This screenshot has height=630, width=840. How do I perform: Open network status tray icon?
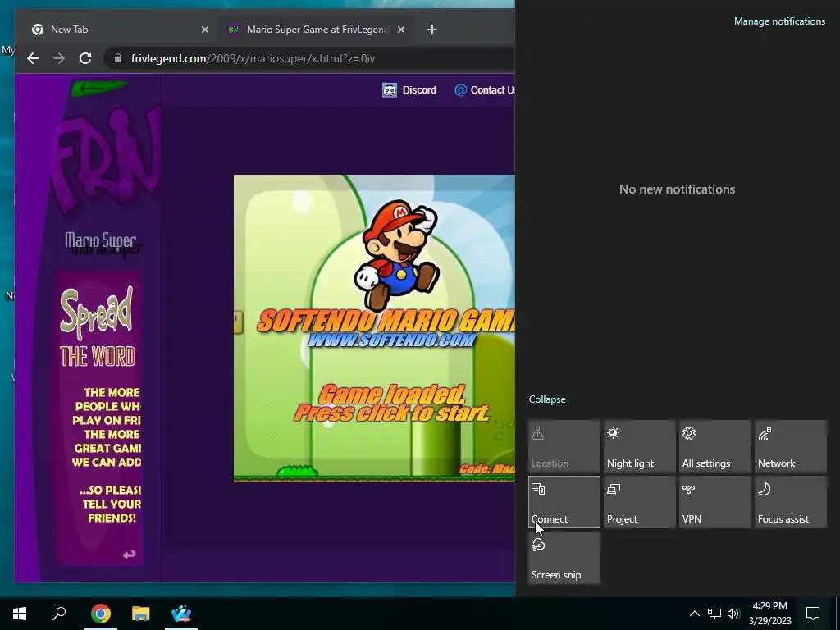pyautogui.click(x=714, y=614)
